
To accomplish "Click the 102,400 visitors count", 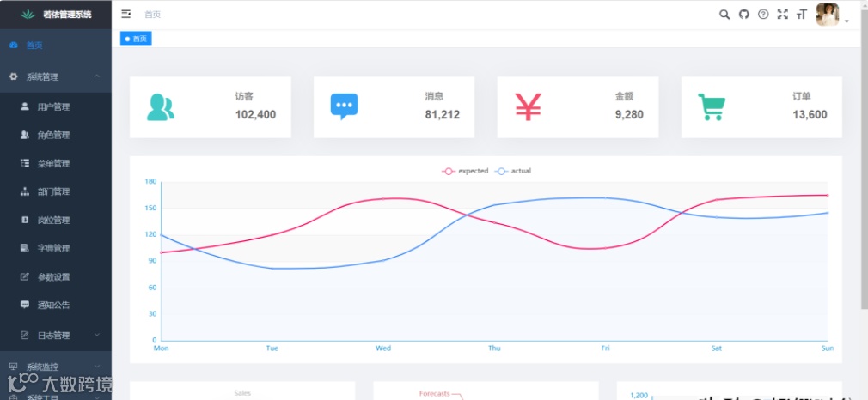I will click(256, 114).
